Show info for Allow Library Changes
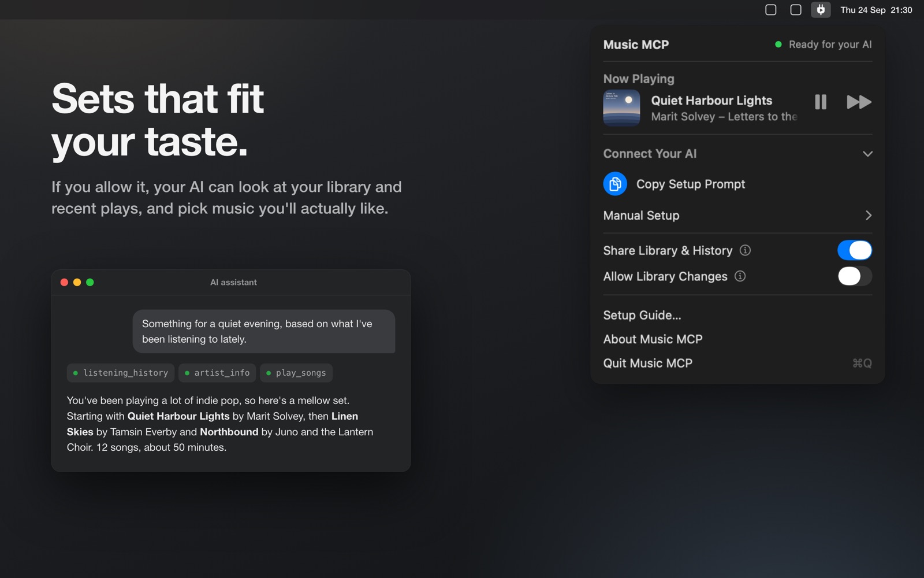The width and height of the screenshot is (924, 578). click(x=740, y=276)
